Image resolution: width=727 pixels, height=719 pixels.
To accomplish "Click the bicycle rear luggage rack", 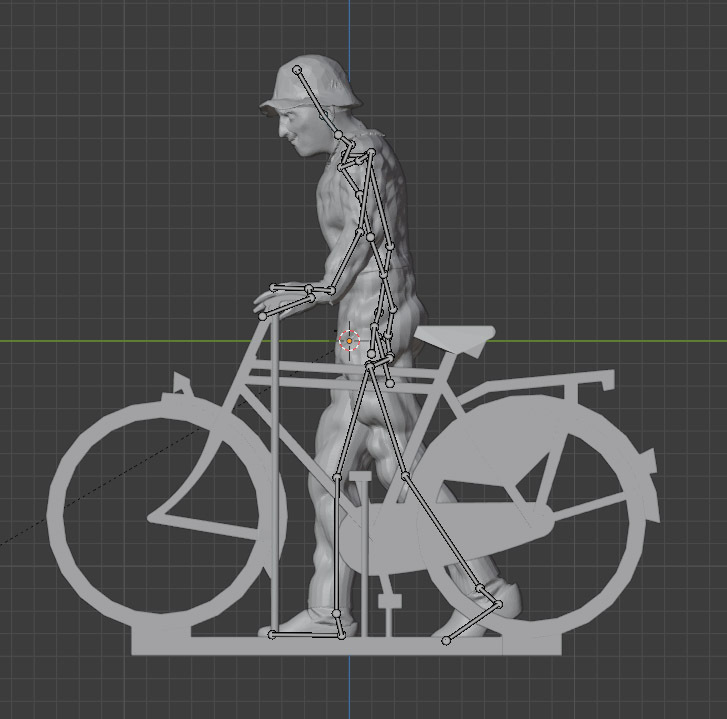I will tap(560, 385).
